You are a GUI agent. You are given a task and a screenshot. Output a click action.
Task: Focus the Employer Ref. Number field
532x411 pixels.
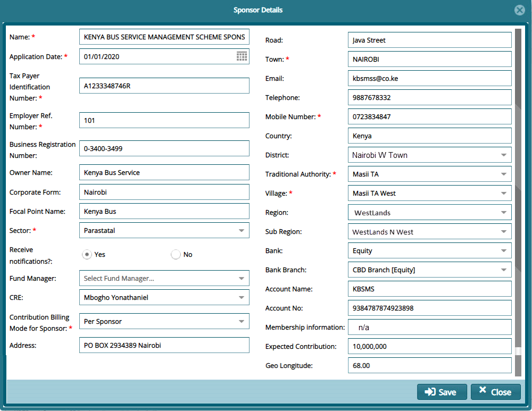click(164, 120)
